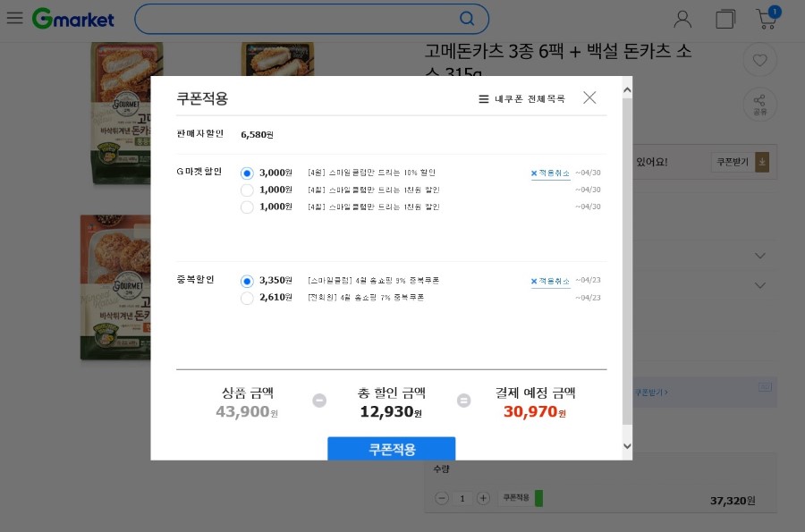
Task: Select the 3,350원 중복할인 coupon
Action: point(247,281)
